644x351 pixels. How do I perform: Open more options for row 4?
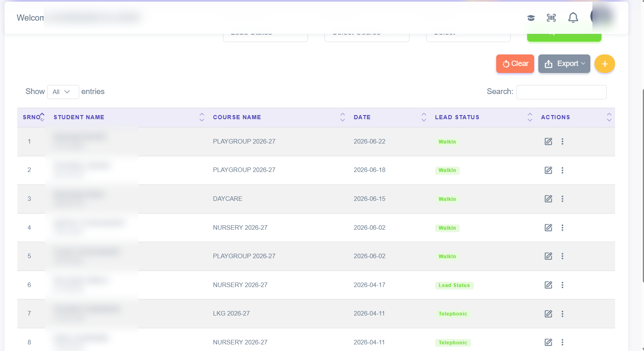click(x=562, y=228)
